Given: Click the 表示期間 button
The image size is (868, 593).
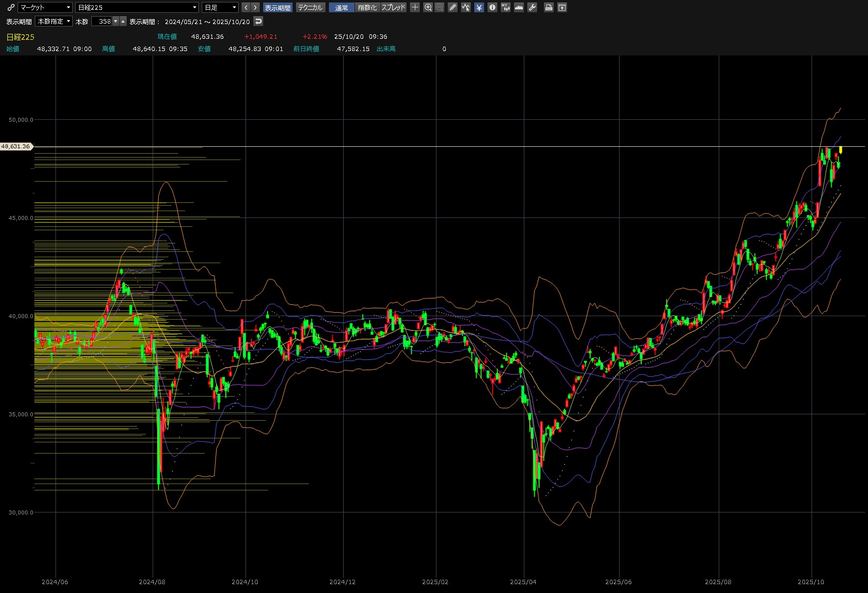Looking at the screenshot, I should tap(277, 7).
